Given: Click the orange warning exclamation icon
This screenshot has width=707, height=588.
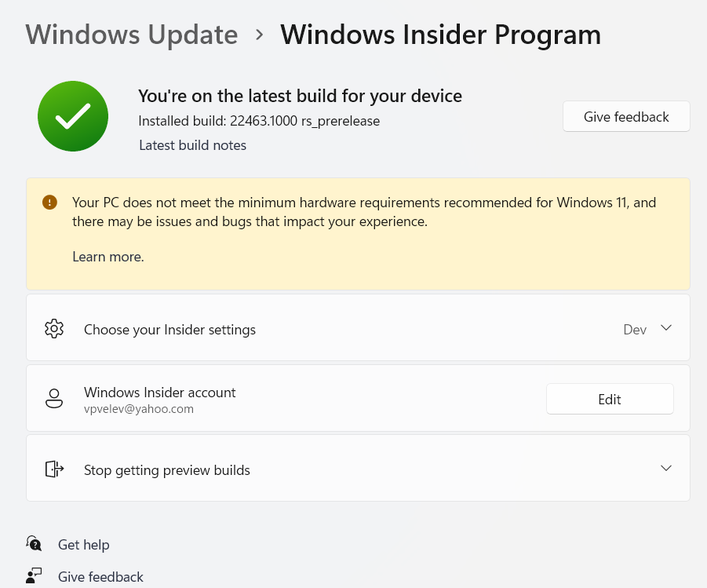Looking at the screenshot, I should (49, 203).
